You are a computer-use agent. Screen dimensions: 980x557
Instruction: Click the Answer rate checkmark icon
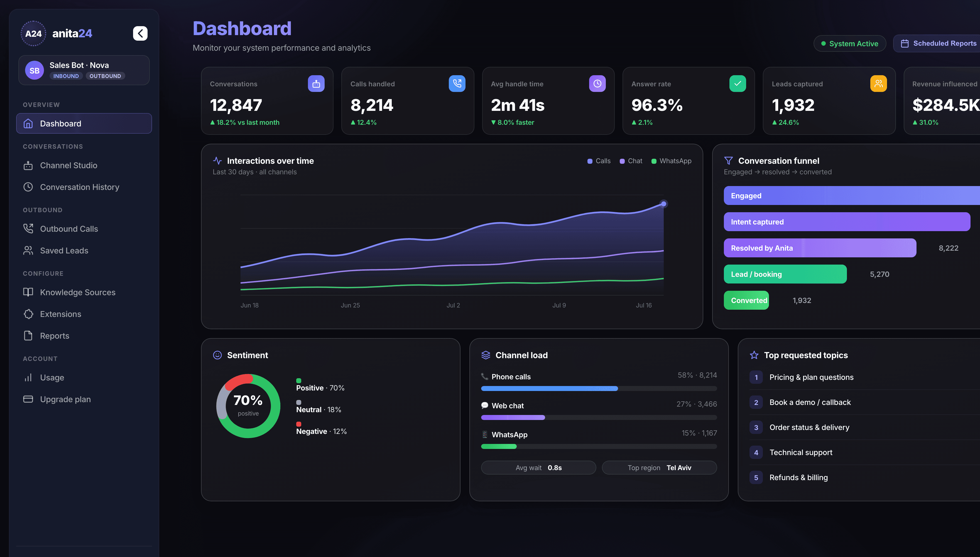[x=738, y=84]
